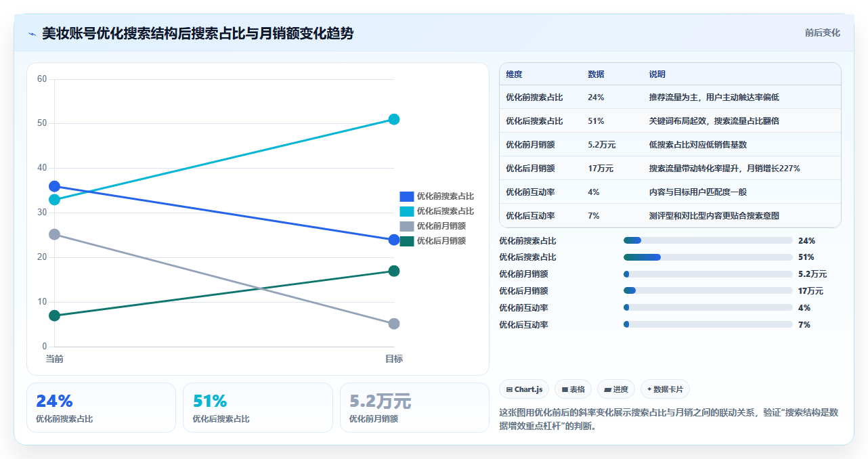Image resolution: width=868 pixels, height=459 pixels.
Task: Click the 进度 chip
Action: [616, 389]
